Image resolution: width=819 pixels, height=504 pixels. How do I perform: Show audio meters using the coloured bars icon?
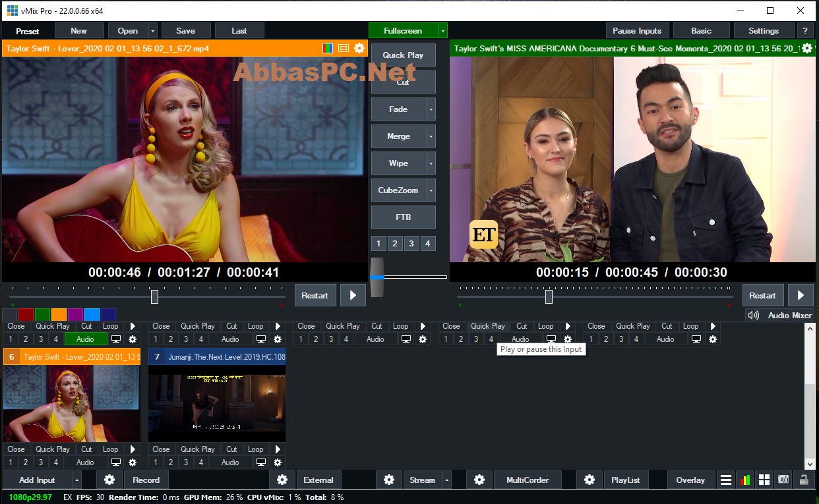point(745,480)
